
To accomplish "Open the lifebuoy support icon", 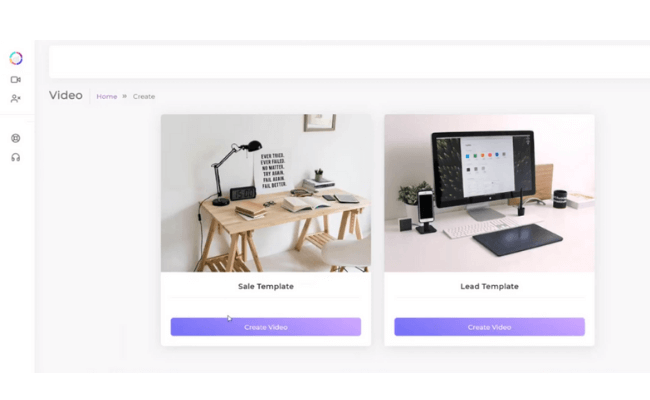I will pyautogui.click(x=16, y=138).
